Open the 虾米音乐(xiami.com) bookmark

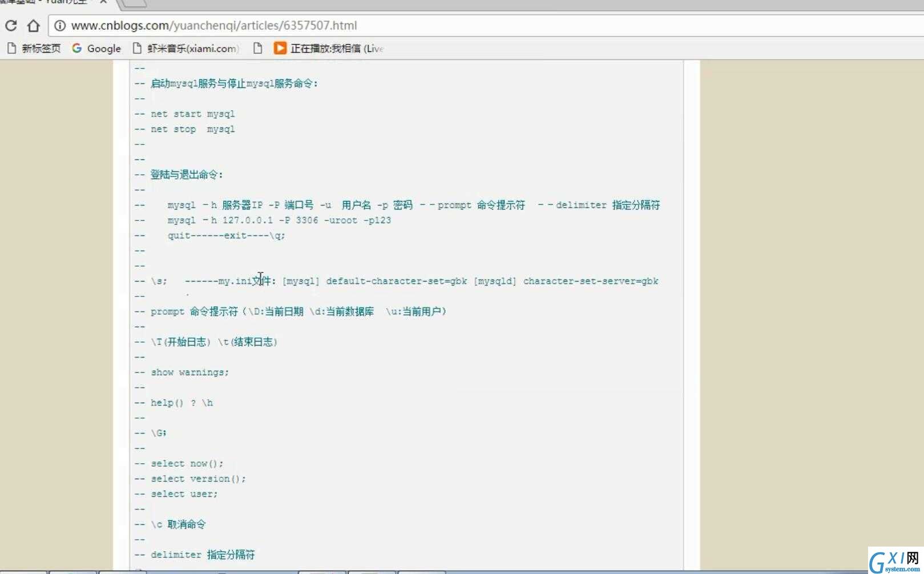185,49
